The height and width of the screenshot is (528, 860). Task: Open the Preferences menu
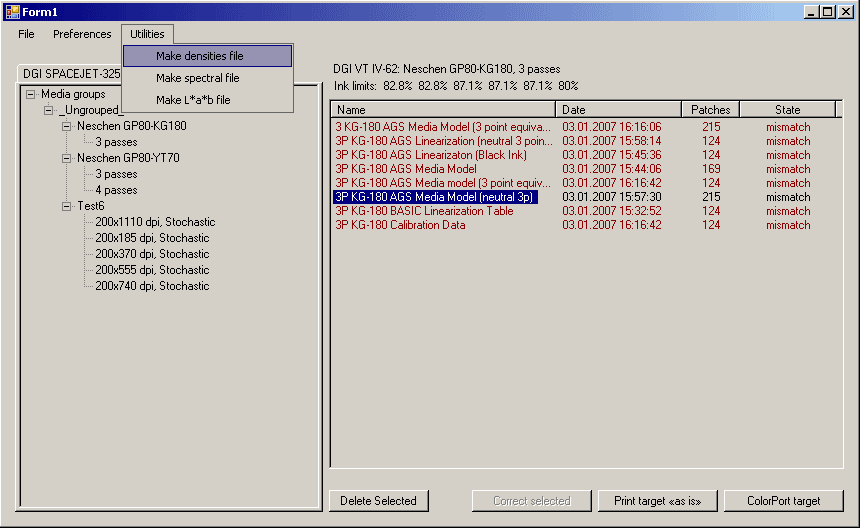(82, 34)
